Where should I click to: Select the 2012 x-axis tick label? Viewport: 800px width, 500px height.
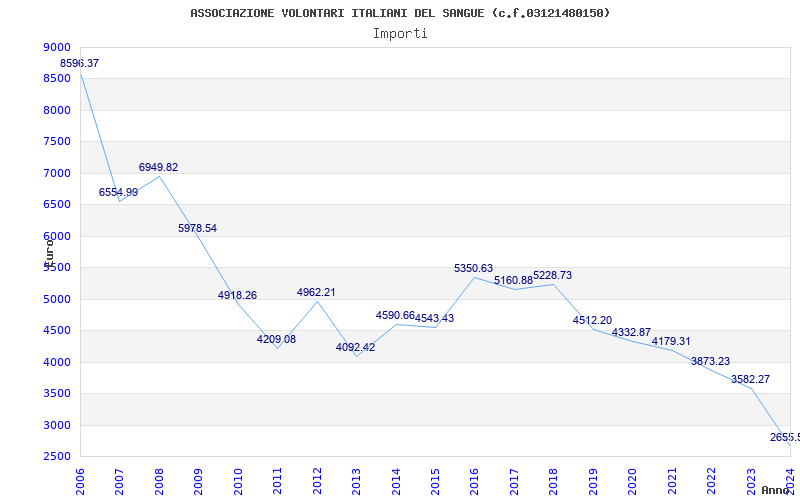[317, 481]
